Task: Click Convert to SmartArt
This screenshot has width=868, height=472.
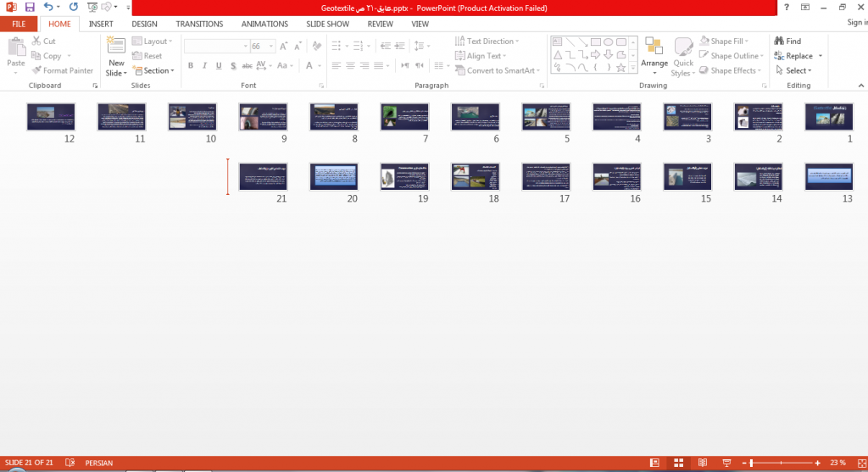Action: [x=497, y=70]
